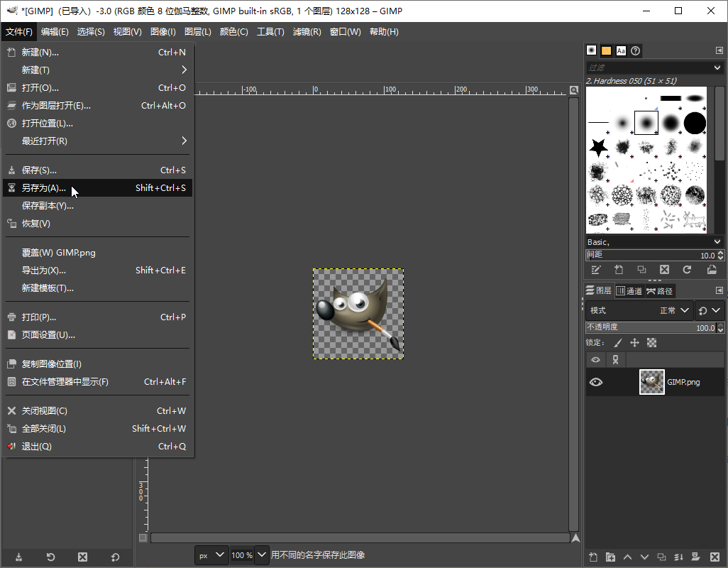
Task: Duplicate the selected brush
Action: [x=642, y=270]
